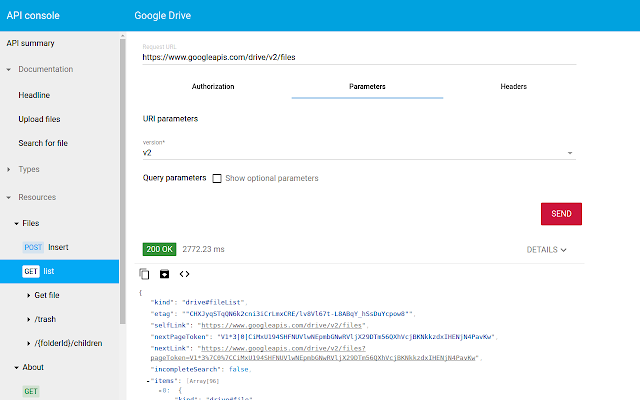Click the etag value in response
The image size is (640, 400).
(x=298, y=314)
